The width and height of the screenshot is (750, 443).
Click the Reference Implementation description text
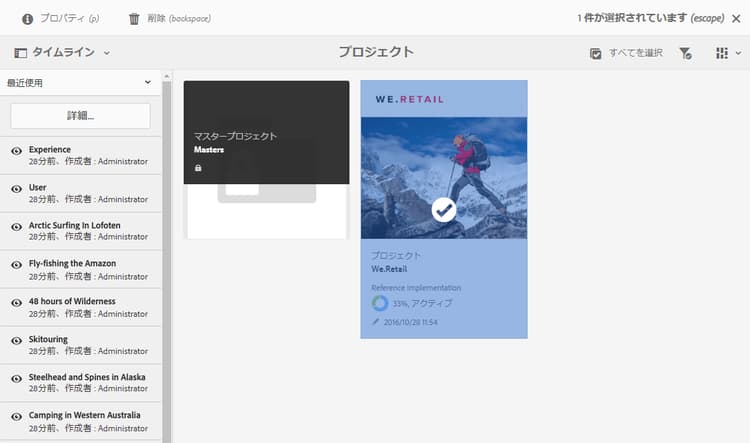coord(416,288)
